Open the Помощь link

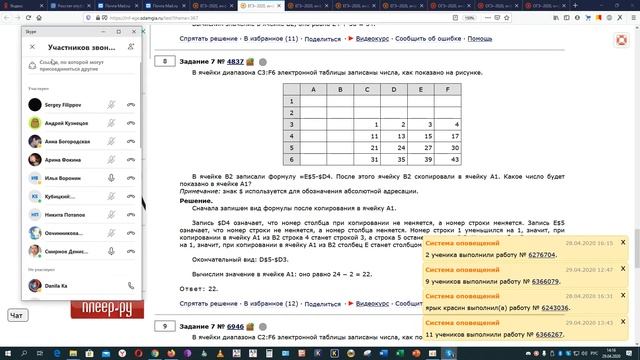[480, 39]
